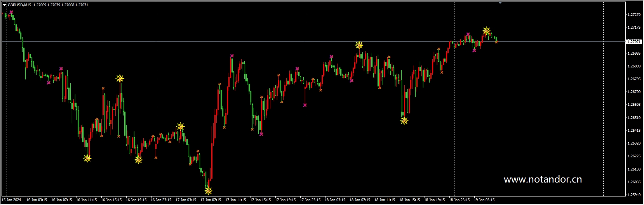Click the 1.27175 price axis label
644x205 pixels.
click(x=634, y=28)
